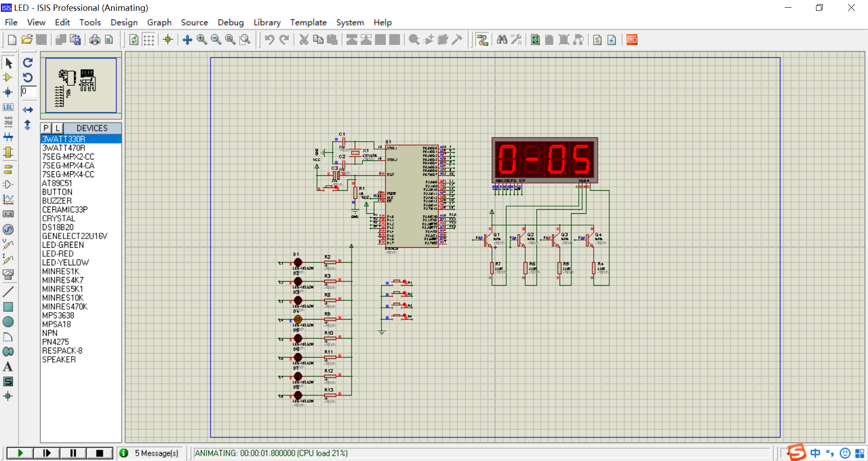Image resolution: width=868 pixels, height=461 pixels.
Task: Click the Search and Tag binoculars icon
Action: (502, 40)
